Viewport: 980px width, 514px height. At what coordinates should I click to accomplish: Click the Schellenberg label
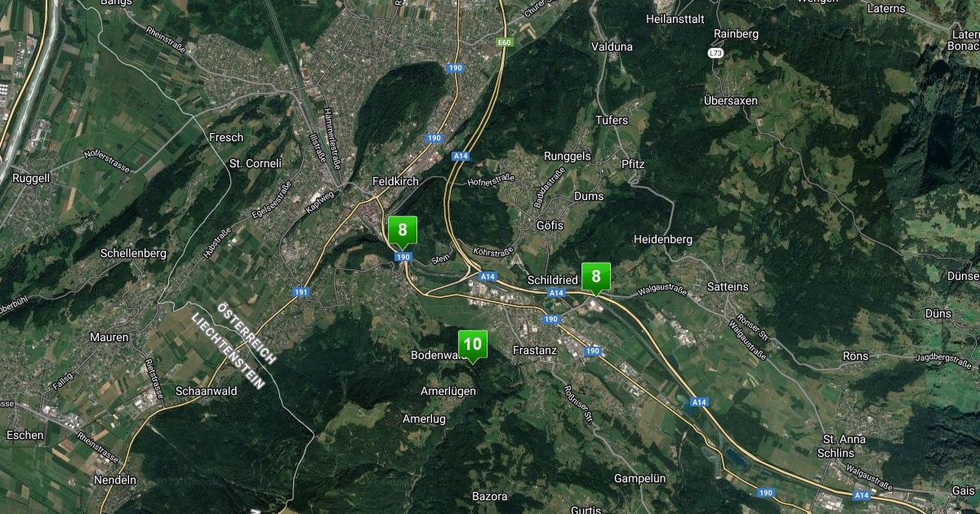click(133, 253)
